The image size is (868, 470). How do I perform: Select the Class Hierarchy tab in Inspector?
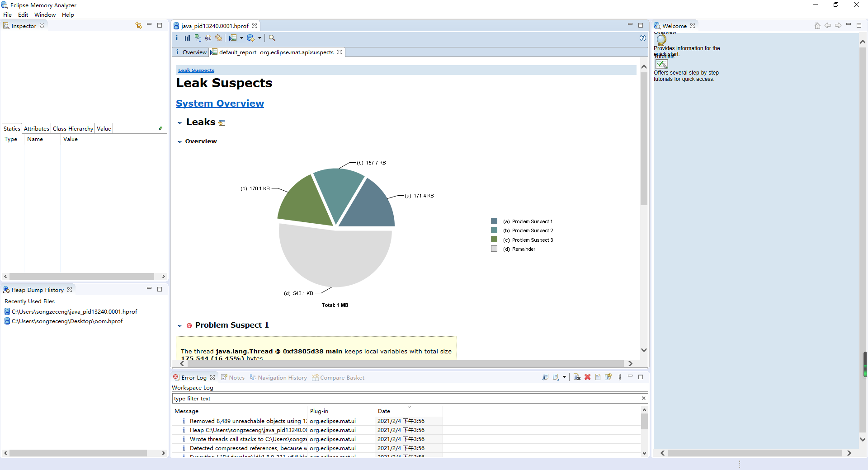(73, 128)
